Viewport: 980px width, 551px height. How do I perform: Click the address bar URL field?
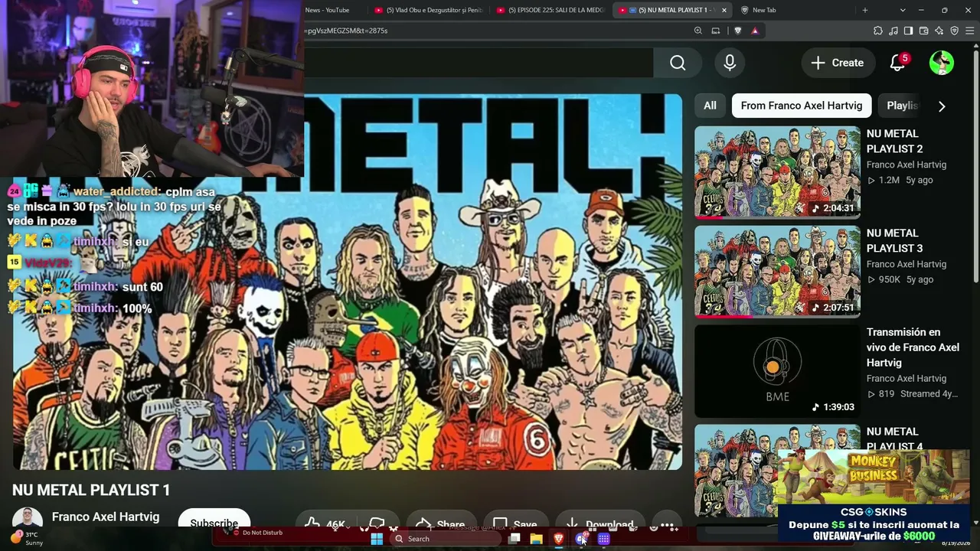click(x=495, y=31)
